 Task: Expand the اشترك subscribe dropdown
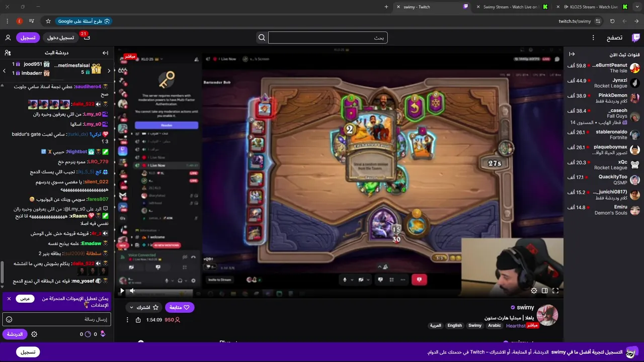(x=144, y=307)
